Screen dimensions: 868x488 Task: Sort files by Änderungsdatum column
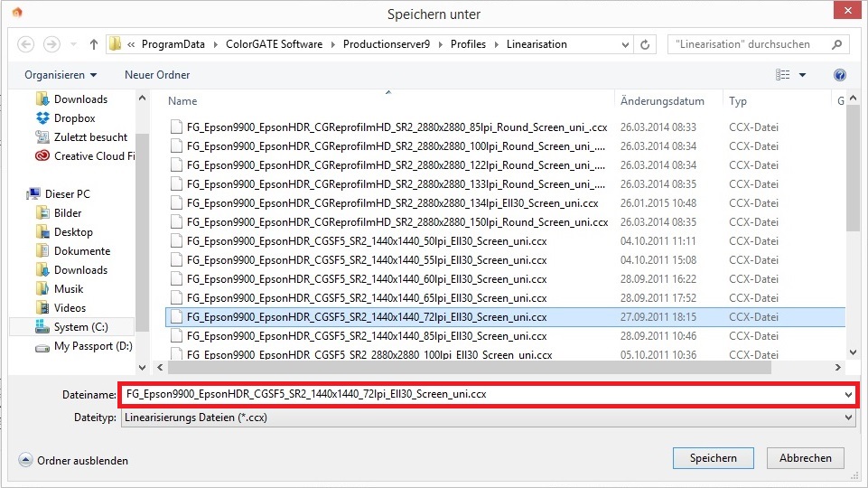662,101
